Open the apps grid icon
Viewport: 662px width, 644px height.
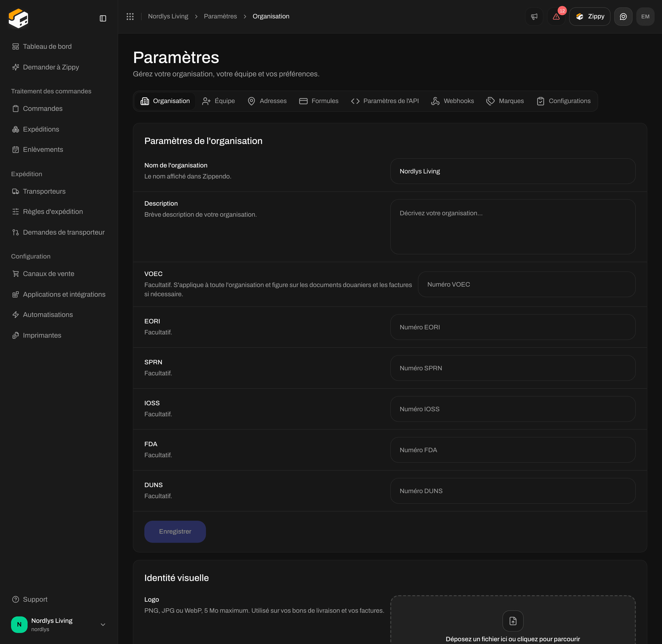click(130, 16)
